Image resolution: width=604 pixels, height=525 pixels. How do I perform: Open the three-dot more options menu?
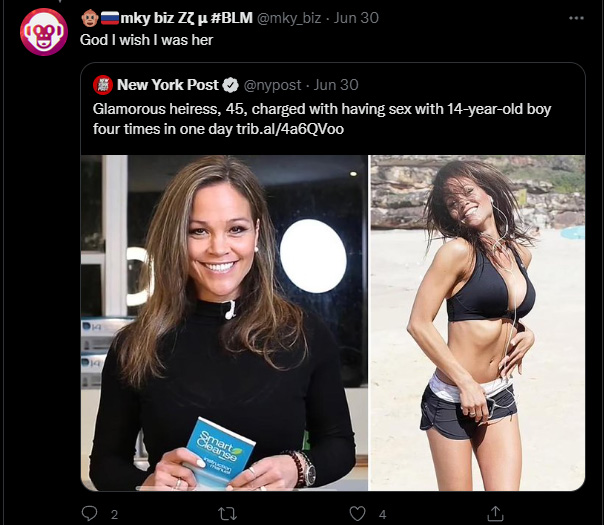click(x=576, y=18)
